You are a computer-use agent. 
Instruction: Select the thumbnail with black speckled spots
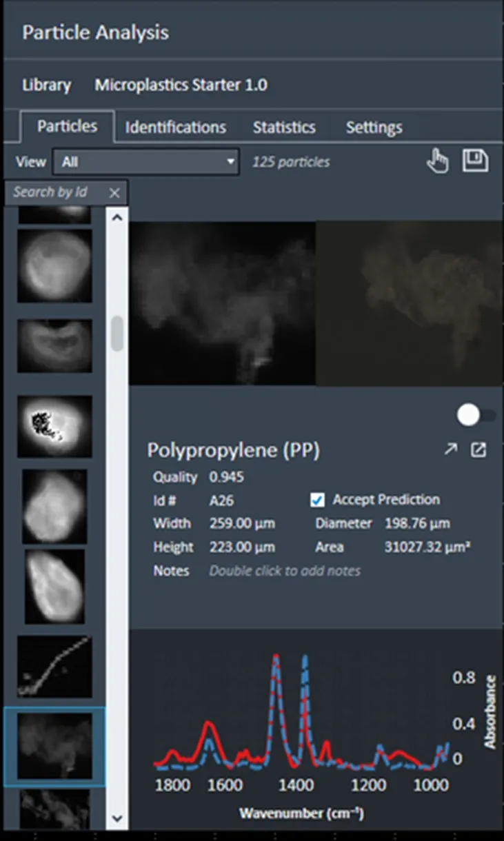54,427
